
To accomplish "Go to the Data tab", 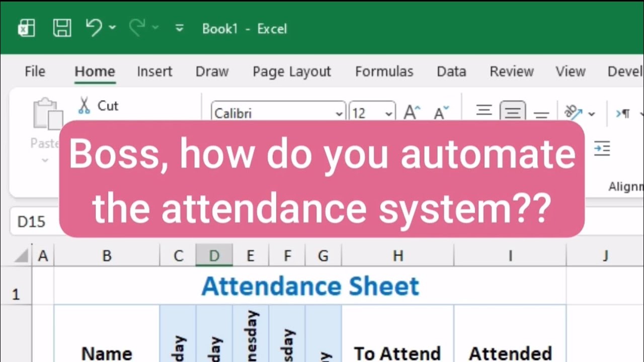I will (x=451, y=71).
